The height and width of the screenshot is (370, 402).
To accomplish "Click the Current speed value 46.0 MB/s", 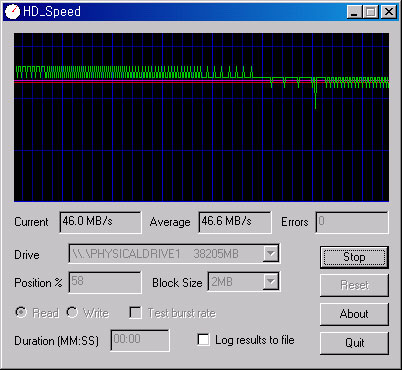I will coord(100,222).
